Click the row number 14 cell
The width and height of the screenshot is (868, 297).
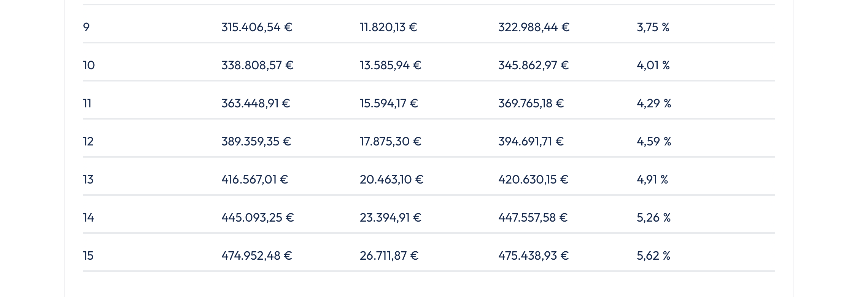(x=89, y=217)
